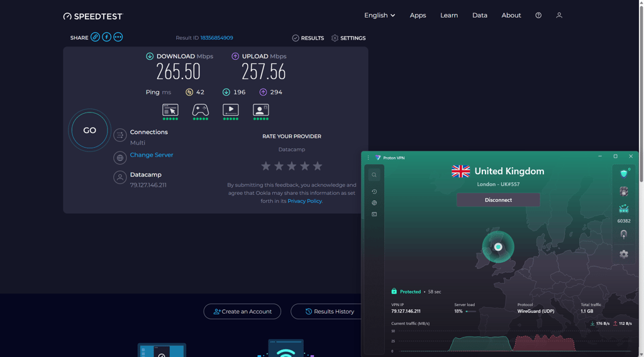The image size is (644, 357).
Task: Switch to the RESULTS tab
Action: point(308,38)
